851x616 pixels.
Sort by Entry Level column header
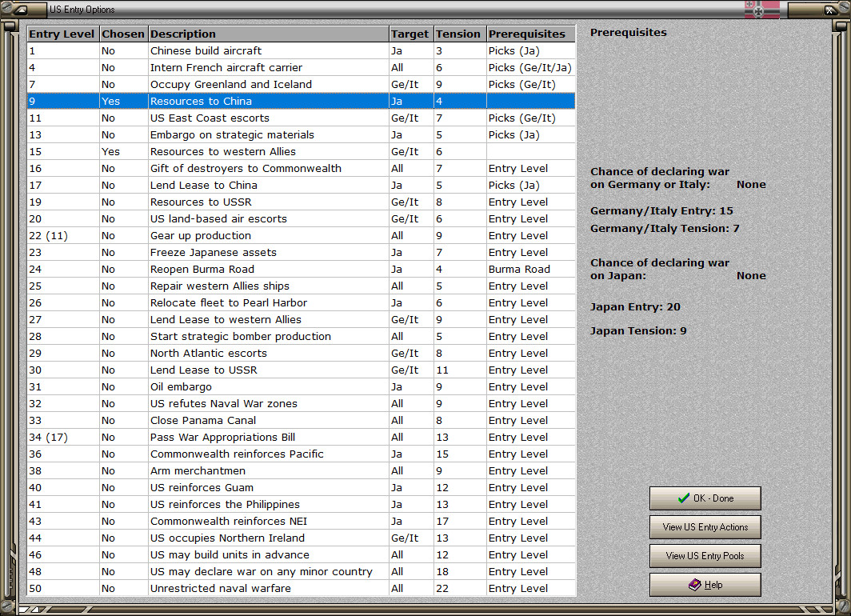tap(63, 34)
